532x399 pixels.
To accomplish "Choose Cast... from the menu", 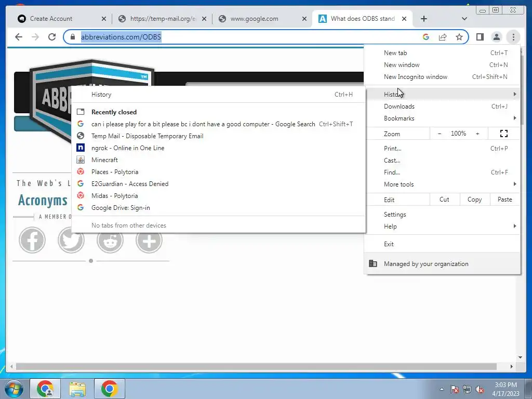I will [442, 161].
